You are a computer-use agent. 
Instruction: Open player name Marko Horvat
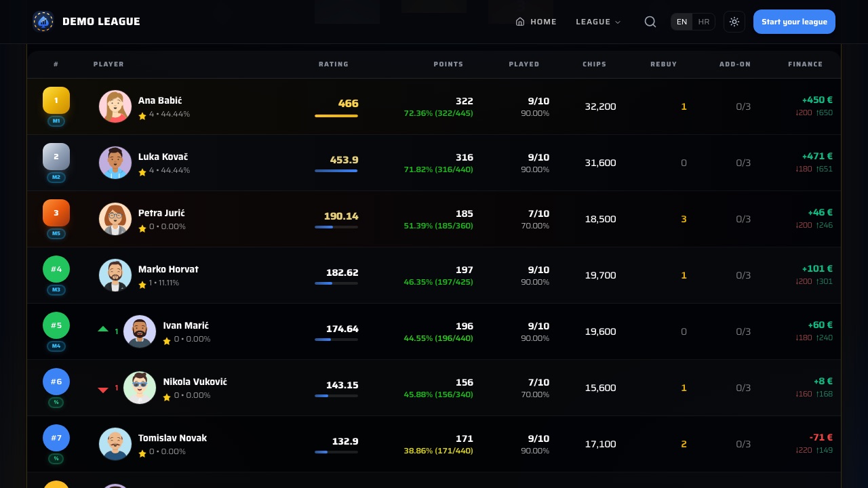tap(168, 269)
